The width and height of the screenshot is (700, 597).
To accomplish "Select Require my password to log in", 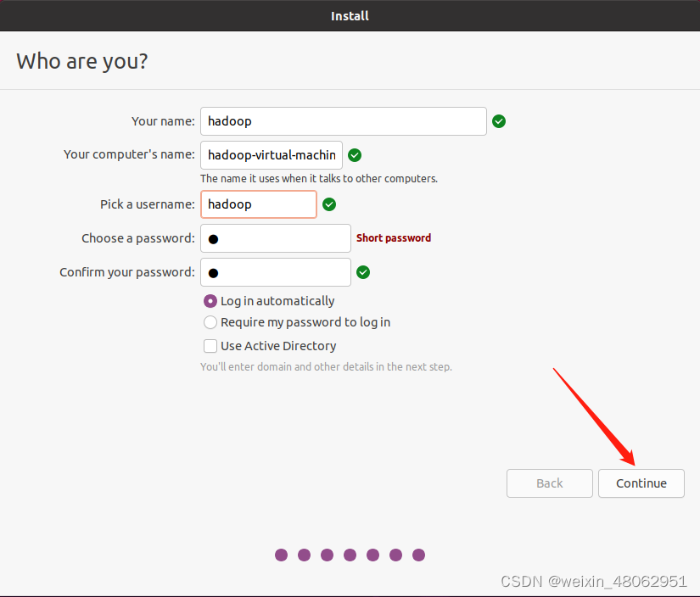I will click(210, 322).
